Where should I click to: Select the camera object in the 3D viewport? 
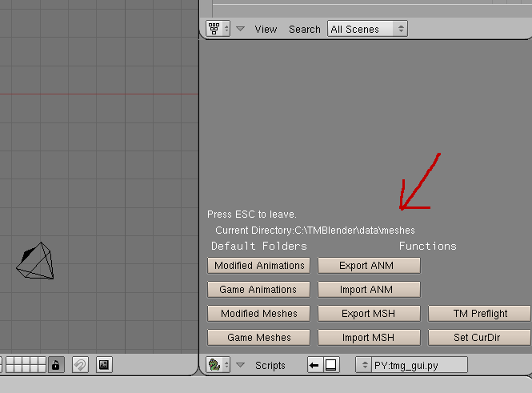click(35, 261)
